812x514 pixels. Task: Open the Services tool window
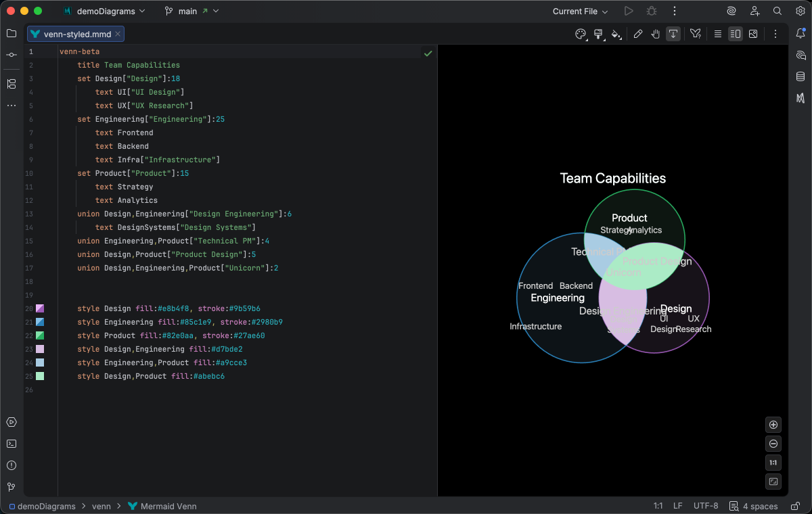(12, 422)
